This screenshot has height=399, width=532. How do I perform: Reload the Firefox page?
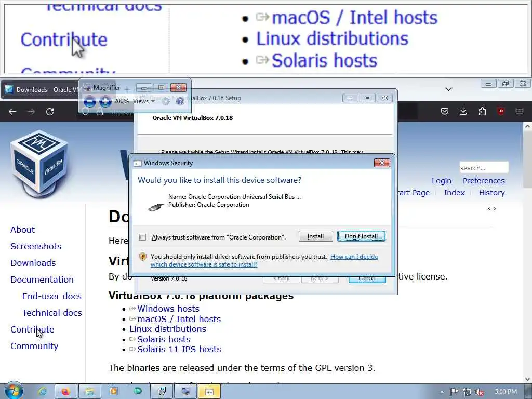pos(50,112)
